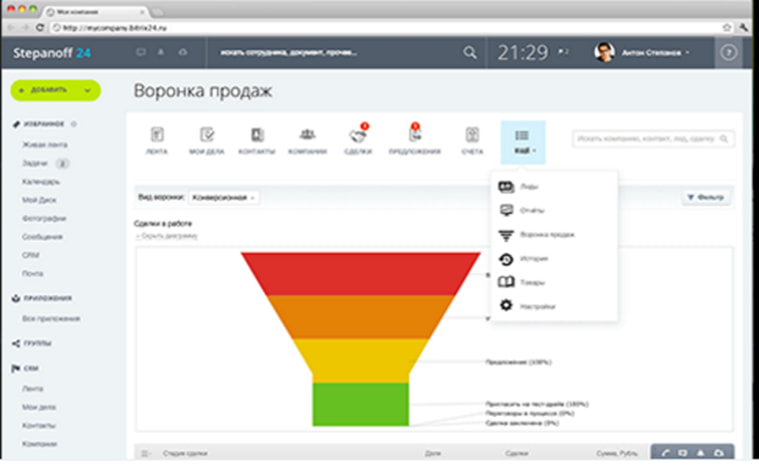Click the user avatar photo in header
Viewport: 759px width, 470px height.
(604, 52)
